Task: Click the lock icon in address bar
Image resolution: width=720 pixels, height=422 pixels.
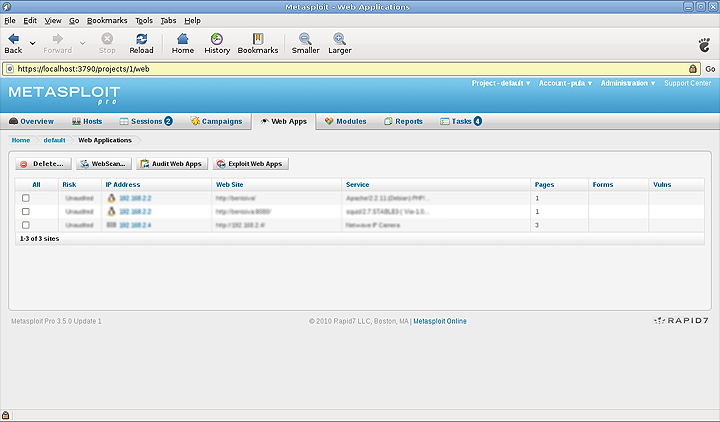Action: coord(693,69)
